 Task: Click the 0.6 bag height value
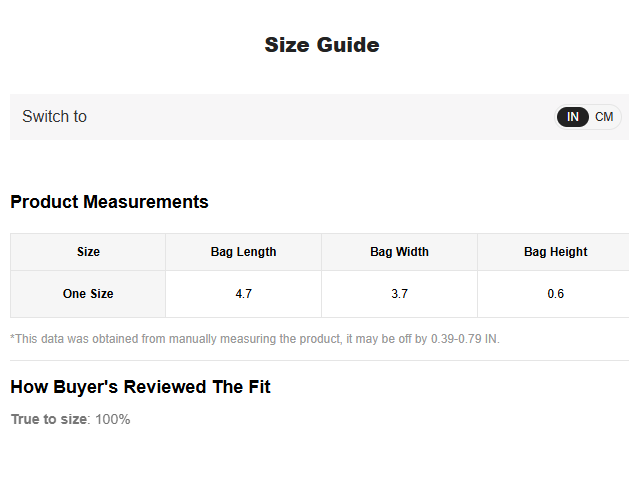click(556, 294)
